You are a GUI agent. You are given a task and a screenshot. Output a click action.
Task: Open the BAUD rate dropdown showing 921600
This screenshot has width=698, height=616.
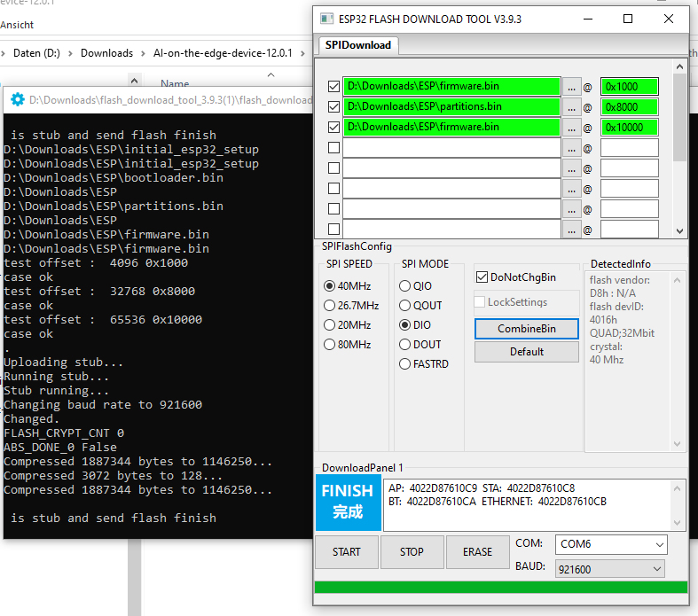tap(610, 569)
